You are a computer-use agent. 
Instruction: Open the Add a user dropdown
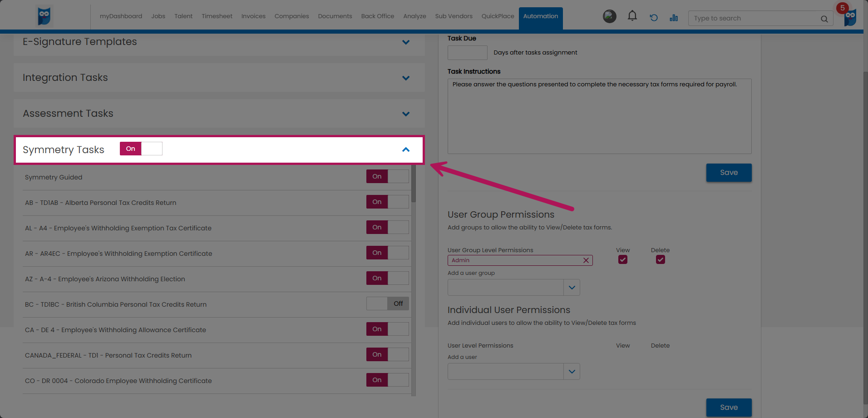[572, 372]
